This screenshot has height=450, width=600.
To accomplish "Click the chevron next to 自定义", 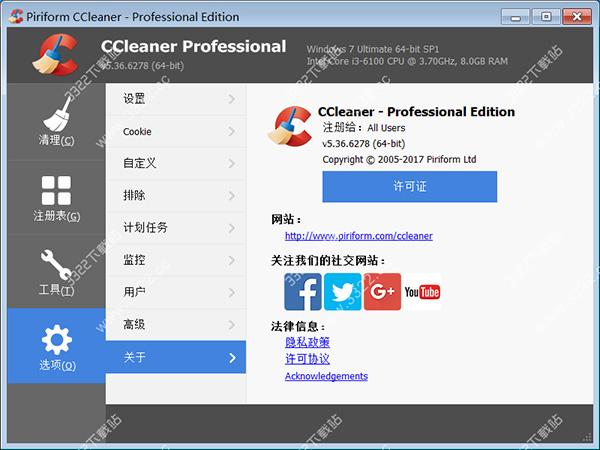I will [232, 164].
